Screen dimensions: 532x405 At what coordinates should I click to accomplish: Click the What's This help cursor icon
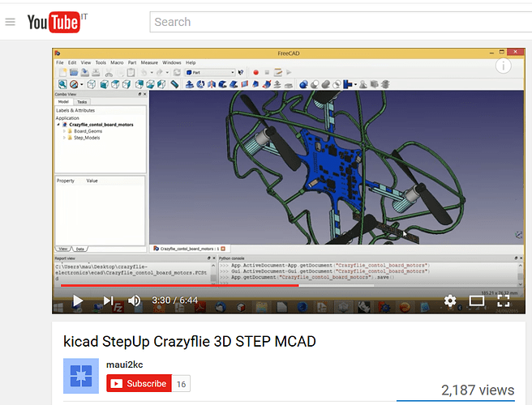(x=241, y=73)
